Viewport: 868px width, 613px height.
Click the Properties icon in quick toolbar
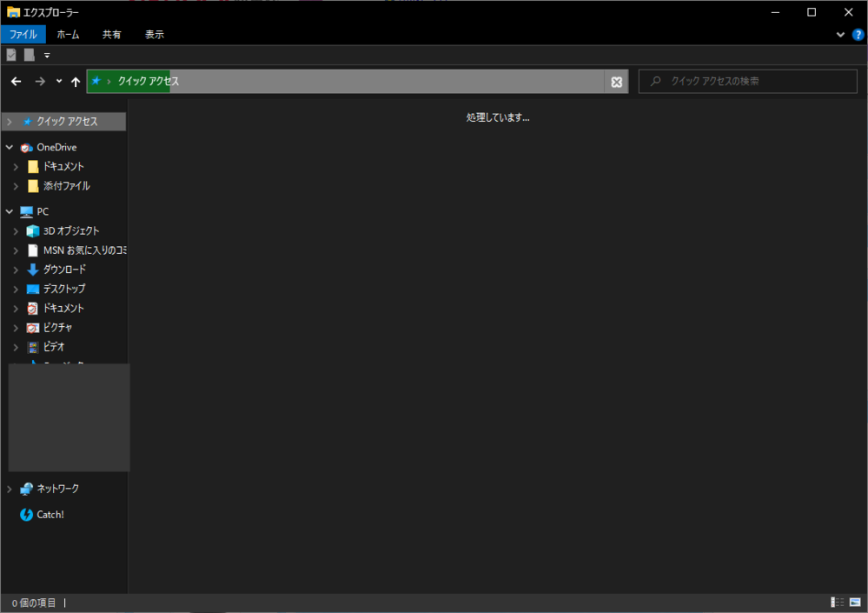pyautogui.click(x=11, y=55)
